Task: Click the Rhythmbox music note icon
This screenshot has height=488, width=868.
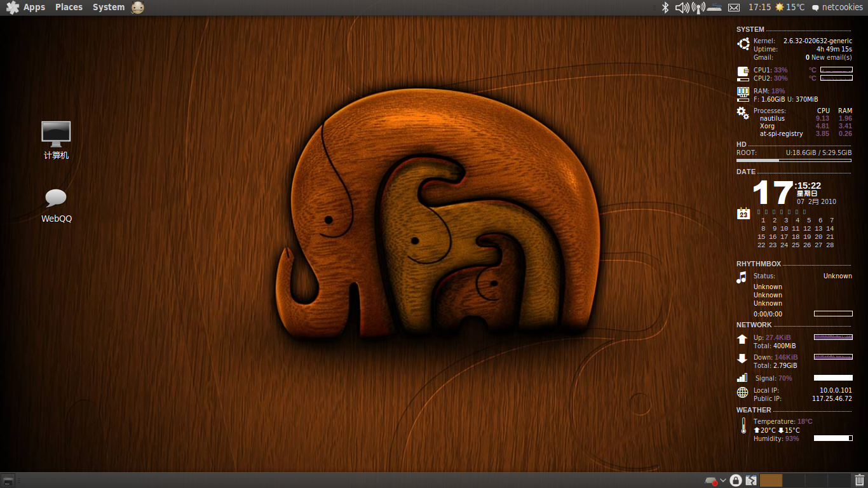Action: [741, 277]
